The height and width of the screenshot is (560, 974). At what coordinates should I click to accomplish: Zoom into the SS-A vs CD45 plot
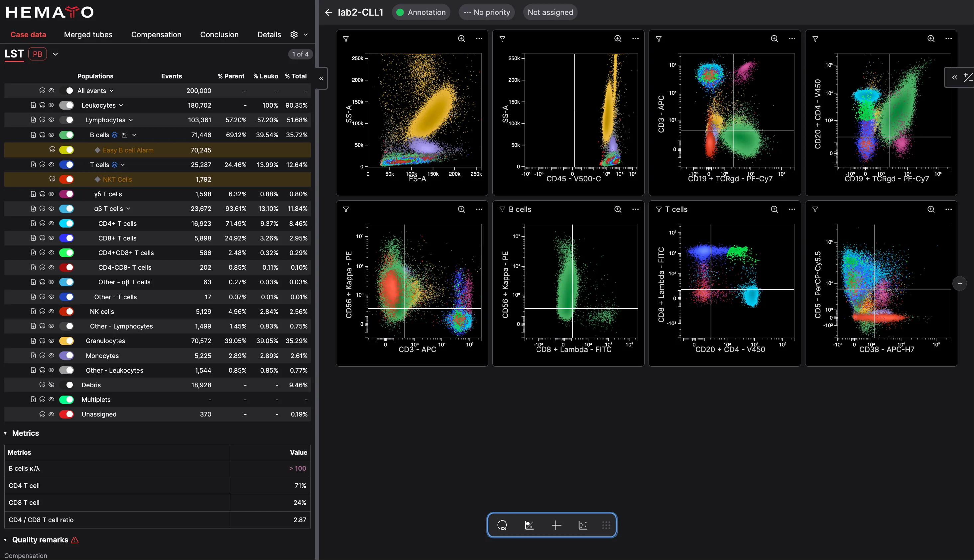[x=618, y=39]
